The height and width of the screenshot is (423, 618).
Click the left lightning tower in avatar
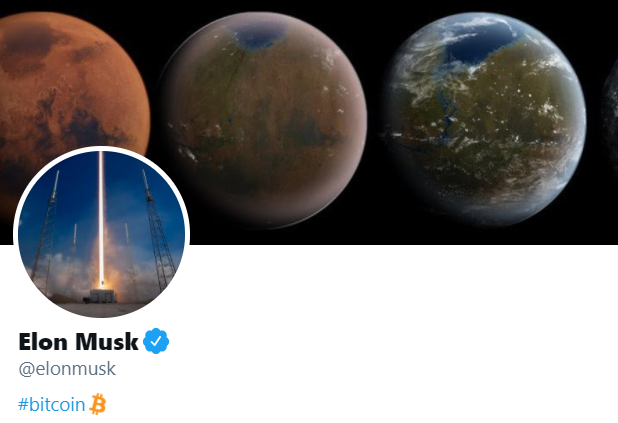(47, 233)
